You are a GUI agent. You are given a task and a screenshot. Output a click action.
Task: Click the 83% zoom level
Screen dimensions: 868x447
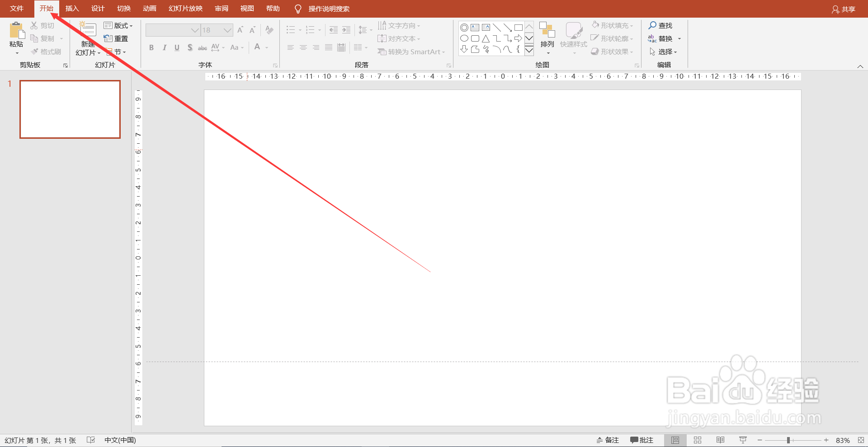pyautogui.click(x=843, y=440)
